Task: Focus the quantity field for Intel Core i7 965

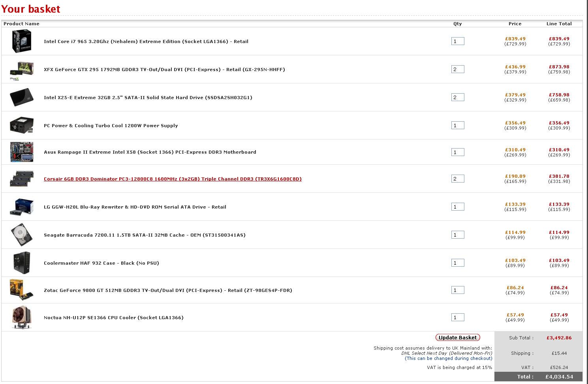Action: tap(458, 41)
